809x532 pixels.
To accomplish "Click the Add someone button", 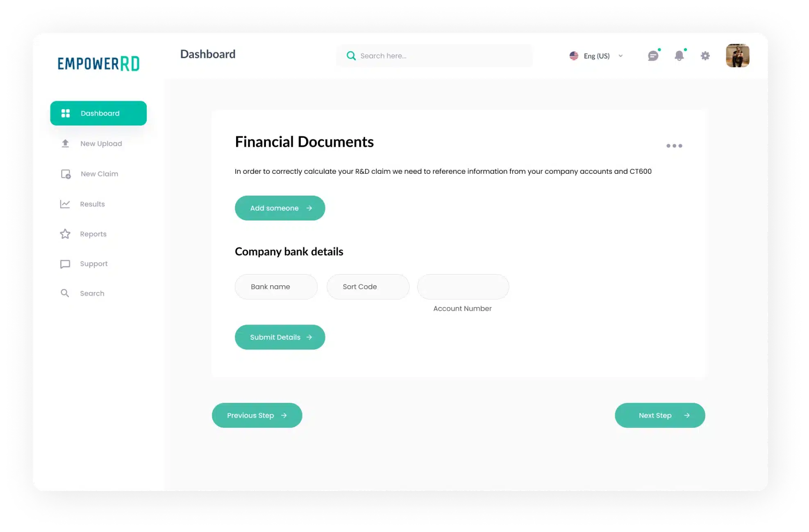I will (280, 208).
